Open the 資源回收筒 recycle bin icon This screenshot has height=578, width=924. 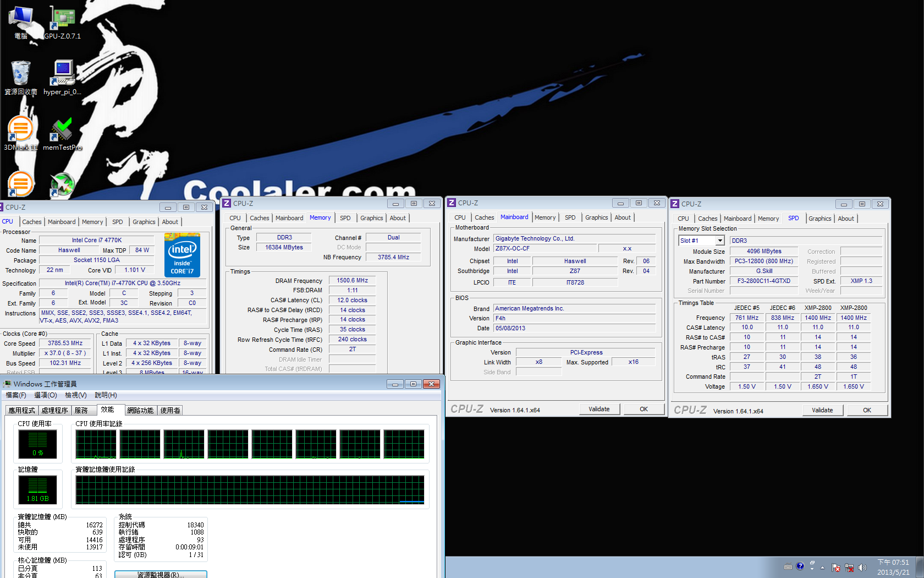[x=21, y=78]
